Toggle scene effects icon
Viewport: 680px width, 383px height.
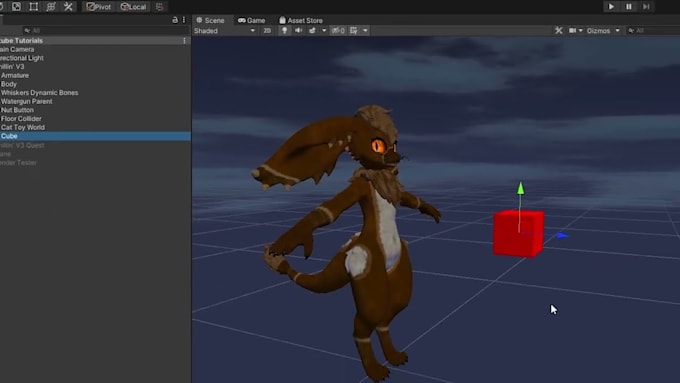tap(312, 30)
